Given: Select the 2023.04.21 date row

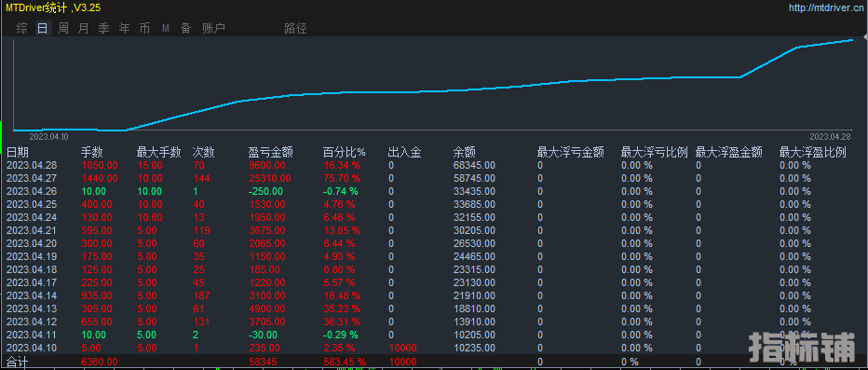Looking at the screenshot, I should [32, 230].
